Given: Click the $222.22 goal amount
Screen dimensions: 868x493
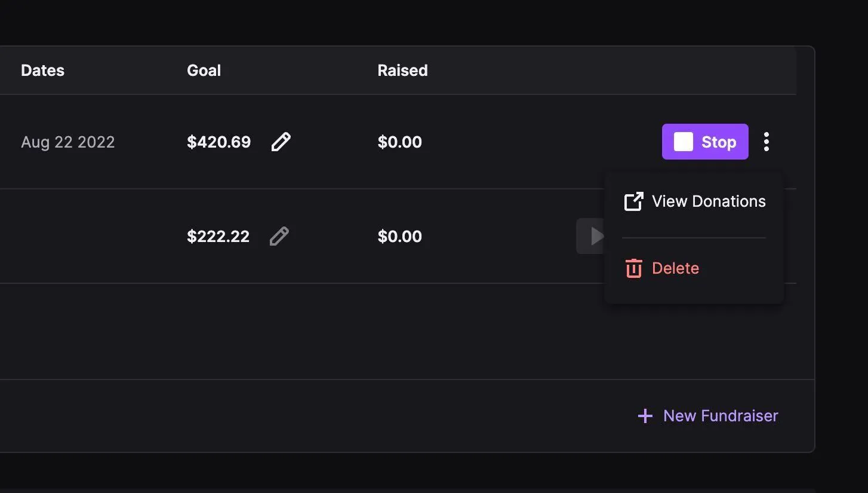Looking at the screenshot, I should point(218,237).
